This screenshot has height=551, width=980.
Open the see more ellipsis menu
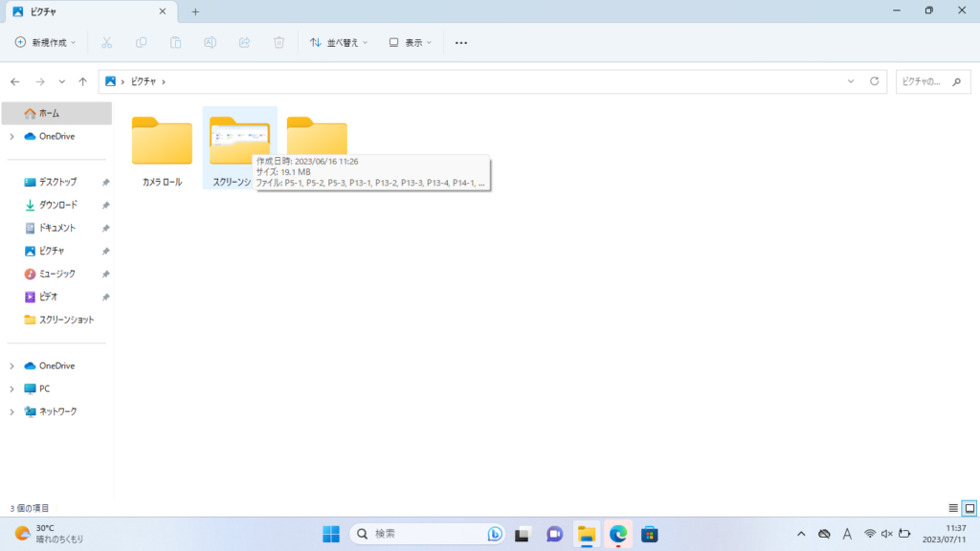click(x=461, y=42)
